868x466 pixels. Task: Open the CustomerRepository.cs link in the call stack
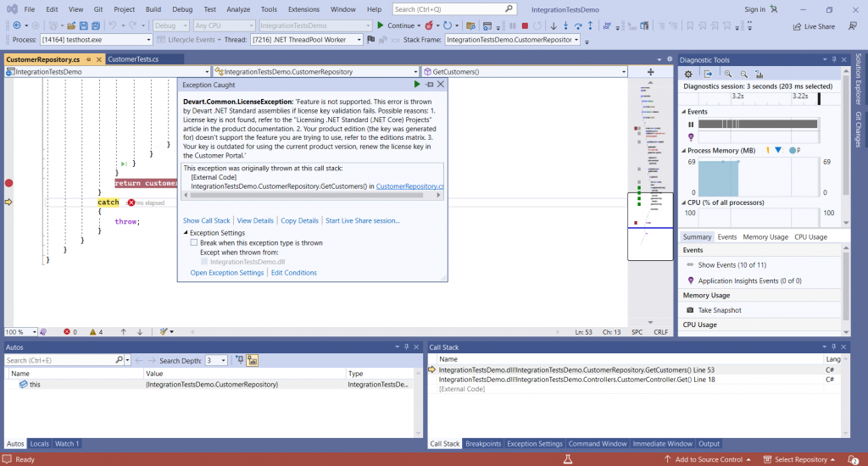(x=409, y=186)
